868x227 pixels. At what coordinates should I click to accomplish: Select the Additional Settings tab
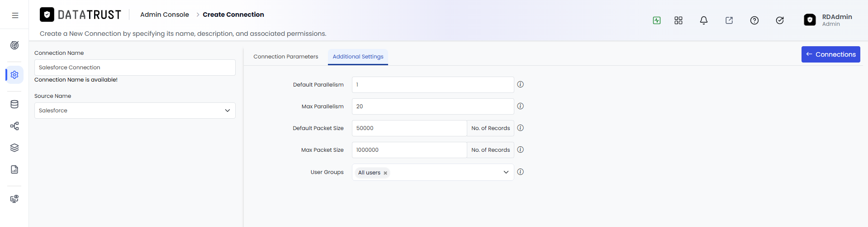[358, 57]
